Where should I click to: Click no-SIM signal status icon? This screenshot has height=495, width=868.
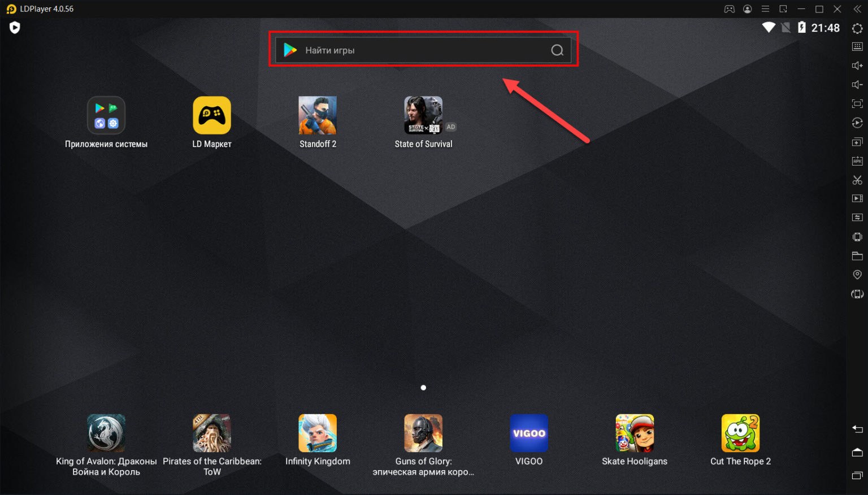tap(786, 27)
